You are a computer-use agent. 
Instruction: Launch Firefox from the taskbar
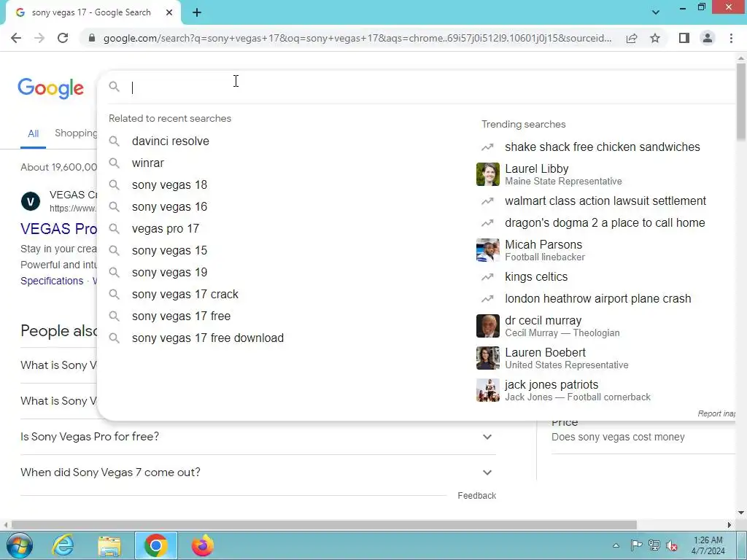(203, 545)
